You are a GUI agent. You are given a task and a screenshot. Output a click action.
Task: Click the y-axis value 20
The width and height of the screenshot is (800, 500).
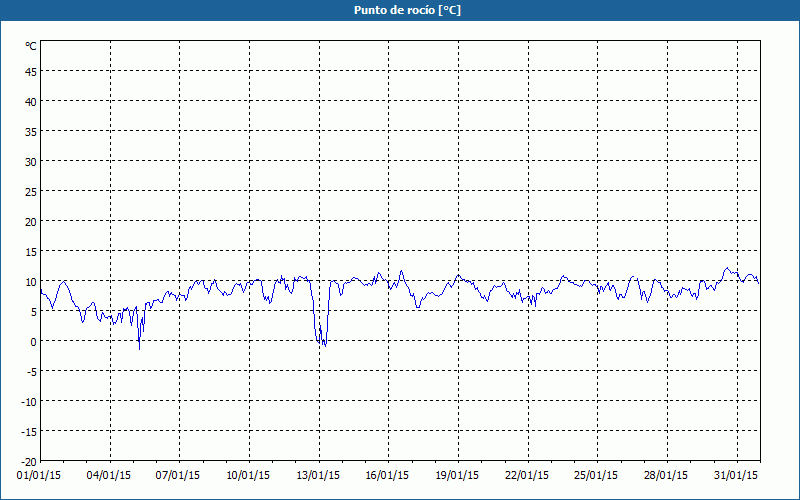point(31,222)
